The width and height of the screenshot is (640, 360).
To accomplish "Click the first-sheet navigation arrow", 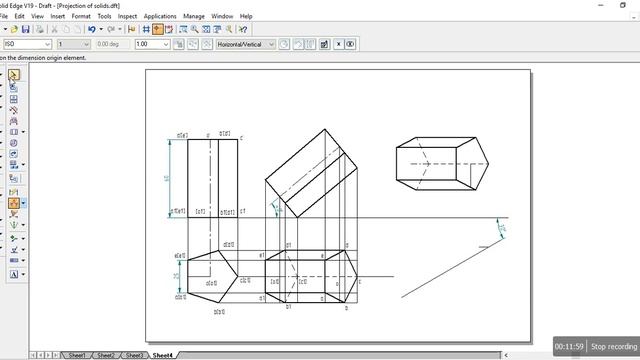I will 33,355.
